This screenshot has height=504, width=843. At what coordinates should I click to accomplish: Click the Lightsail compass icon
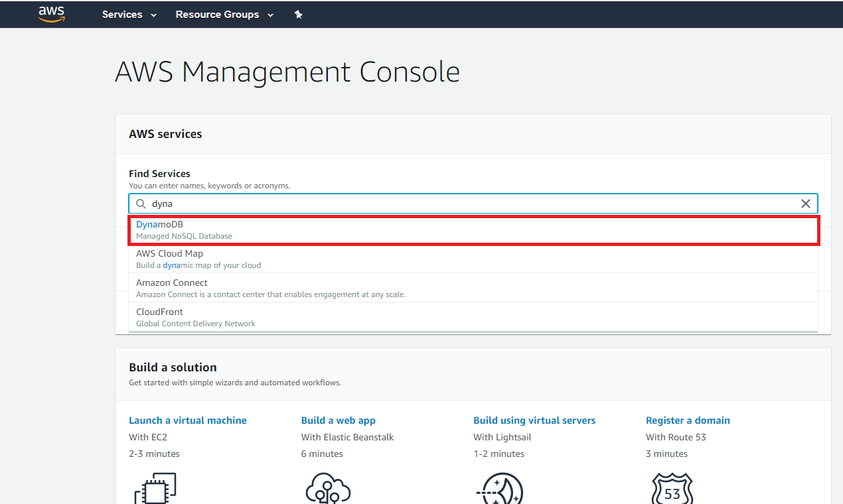pos(500,489)
